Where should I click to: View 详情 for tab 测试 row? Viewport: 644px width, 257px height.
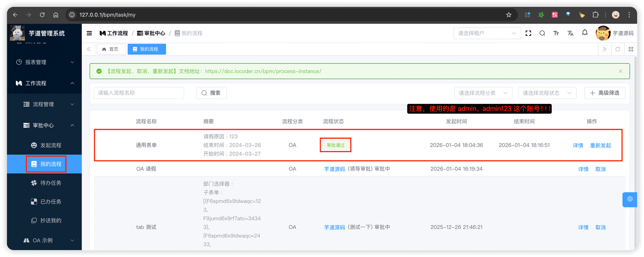click(583, 227)
